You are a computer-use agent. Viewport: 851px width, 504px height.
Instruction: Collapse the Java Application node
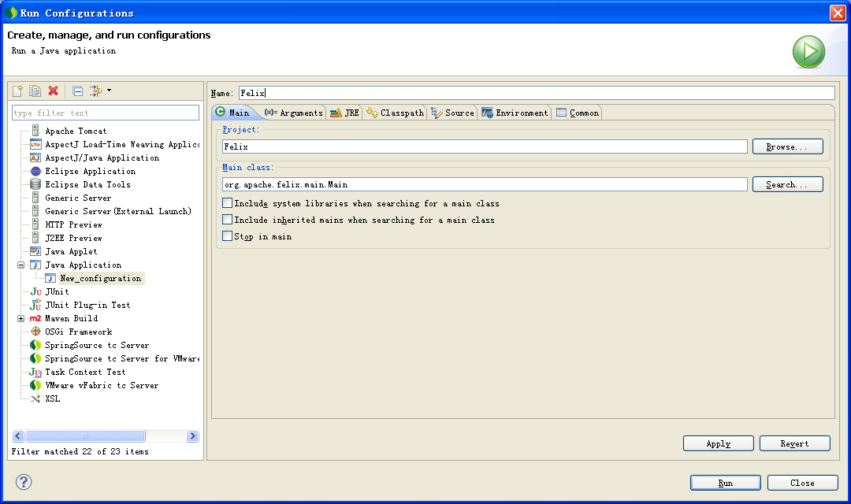tap(20, 265)
